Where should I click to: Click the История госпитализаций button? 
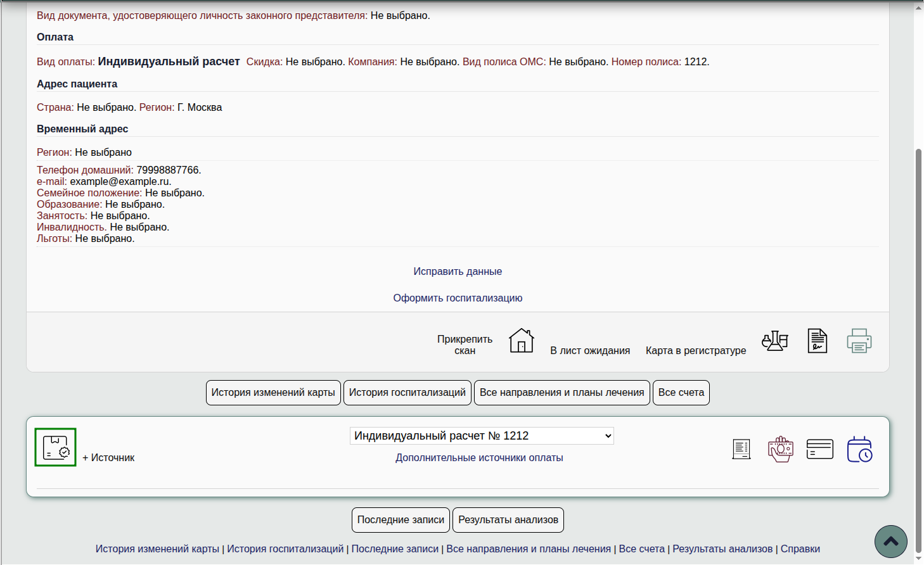click(407, 393)
